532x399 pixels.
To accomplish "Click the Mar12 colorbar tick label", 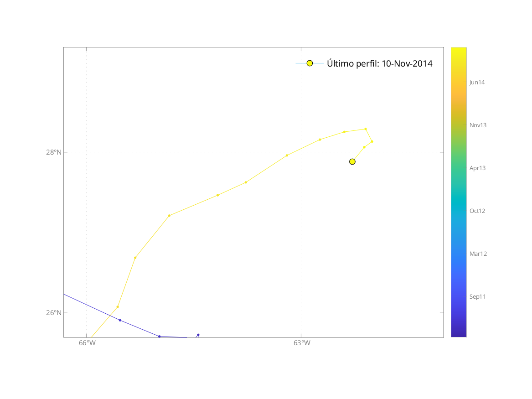I will click(478, 254).
